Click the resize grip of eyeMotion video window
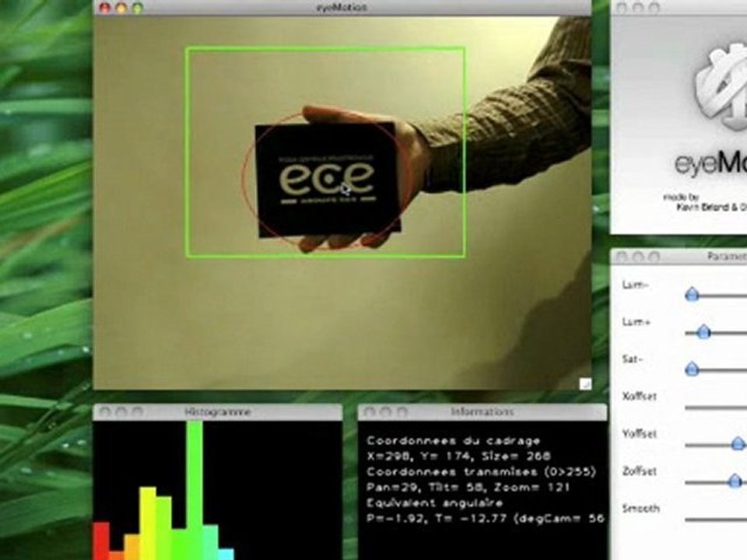Viewport: 747px width, 560px height. [x=585, y=383]
